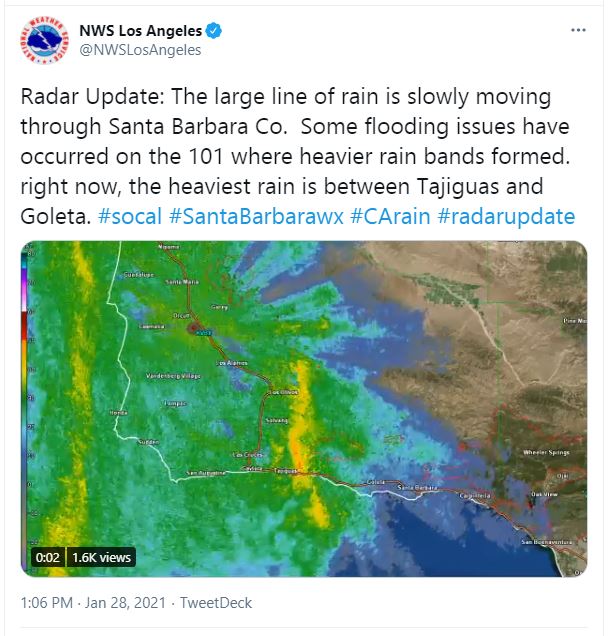Click the 0:02 video duration badge
Viewport: 610px width, 636px height.
[x=47, y=557]
